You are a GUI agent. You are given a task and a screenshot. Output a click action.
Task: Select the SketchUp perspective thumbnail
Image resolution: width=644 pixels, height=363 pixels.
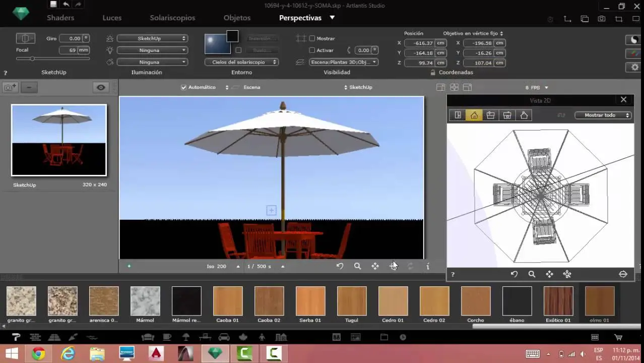[x=59, y=140]
